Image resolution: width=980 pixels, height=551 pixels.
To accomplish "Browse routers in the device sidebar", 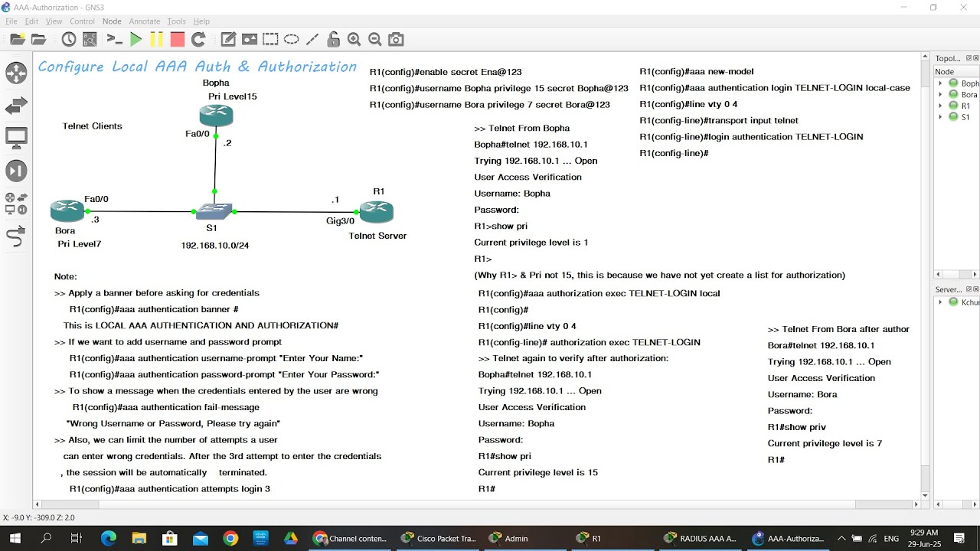I will (16, 73).
